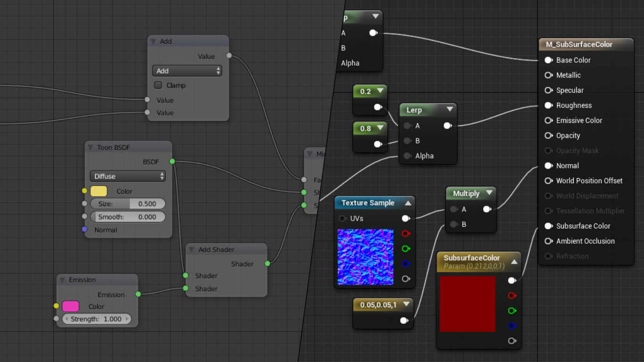Click the red SubsurfaceColor parameter swatch

(467, 304)
